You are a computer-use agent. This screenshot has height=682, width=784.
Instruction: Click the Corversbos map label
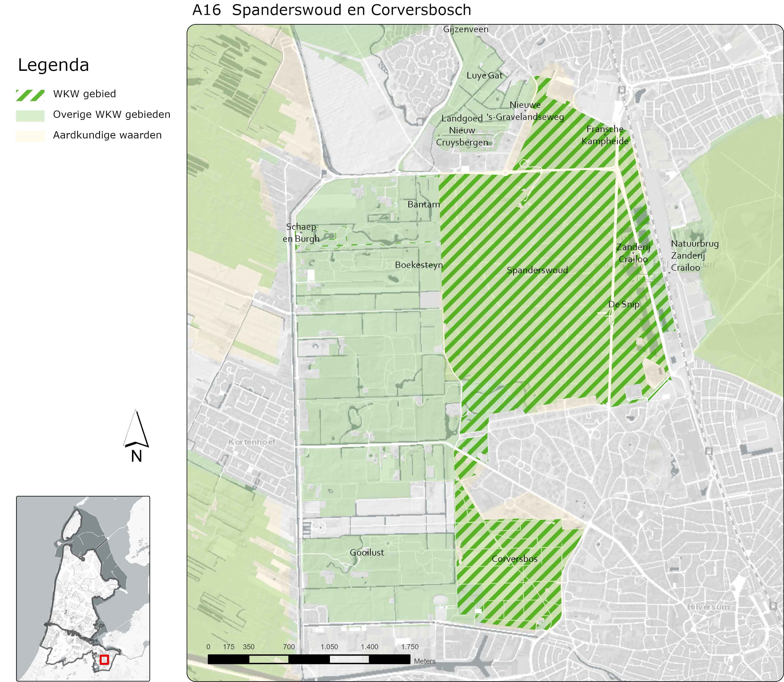[x=514, y=559]
